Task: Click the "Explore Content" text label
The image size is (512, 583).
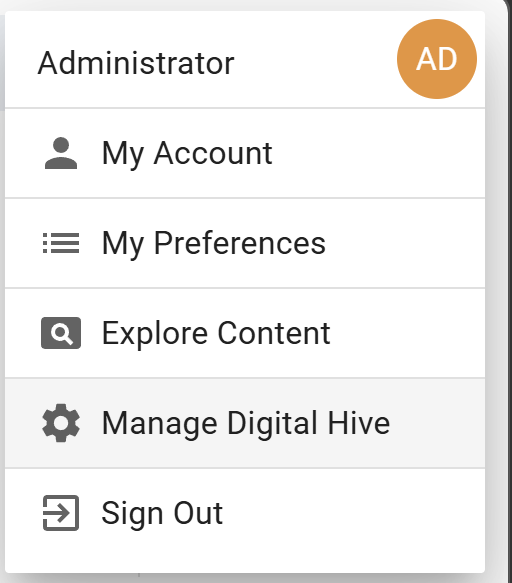Action: pos(216,333)
